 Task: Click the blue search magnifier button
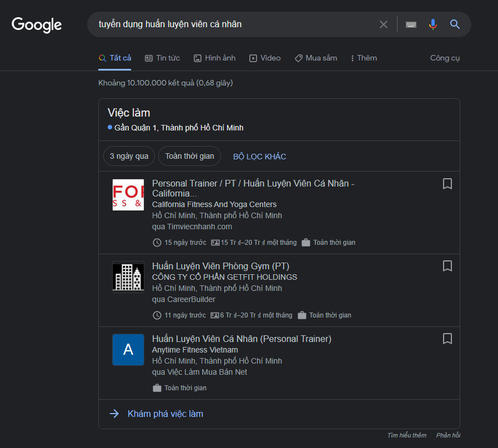pos(455,24)
